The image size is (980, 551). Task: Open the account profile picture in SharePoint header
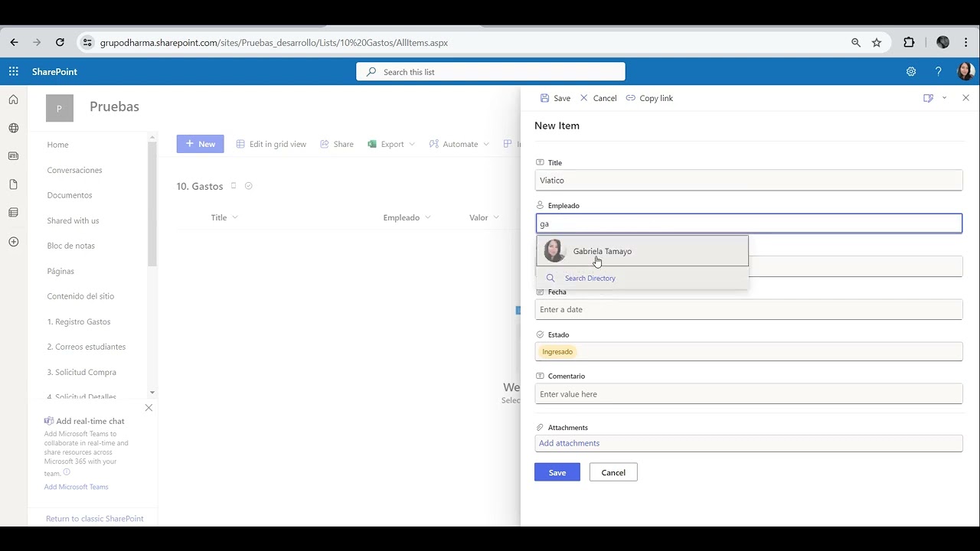click(x=965, y=71)
